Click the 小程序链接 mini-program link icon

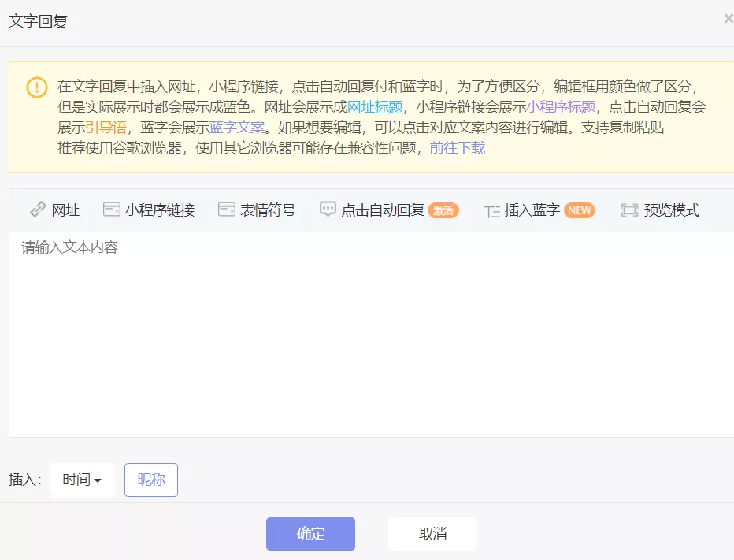(148, 210)
